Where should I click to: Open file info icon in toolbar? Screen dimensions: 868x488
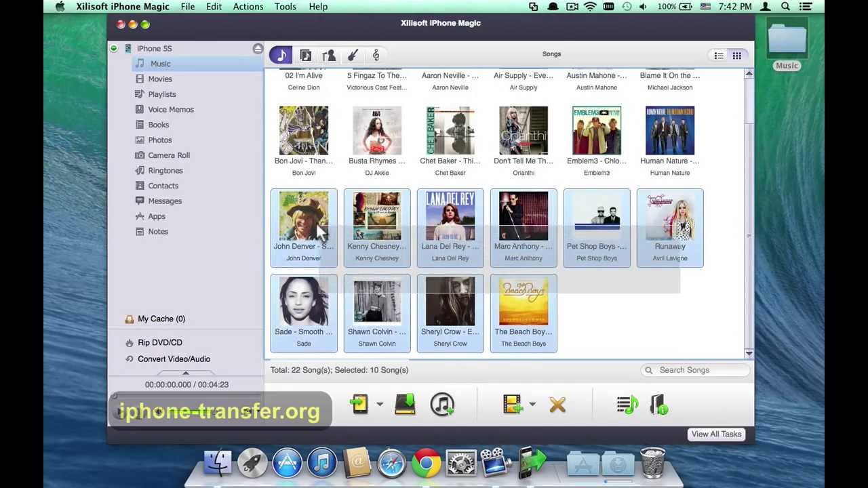pos(659,405)
